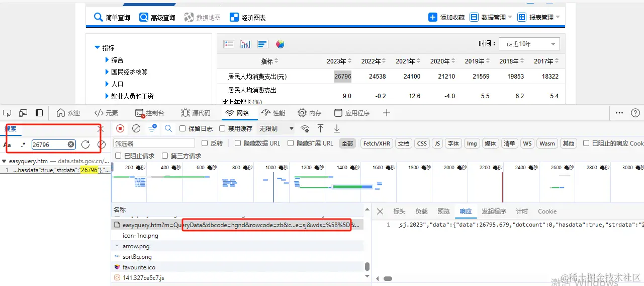Check 第三方请求 checkbox
The image size is (644, 286).
point(164,156)
